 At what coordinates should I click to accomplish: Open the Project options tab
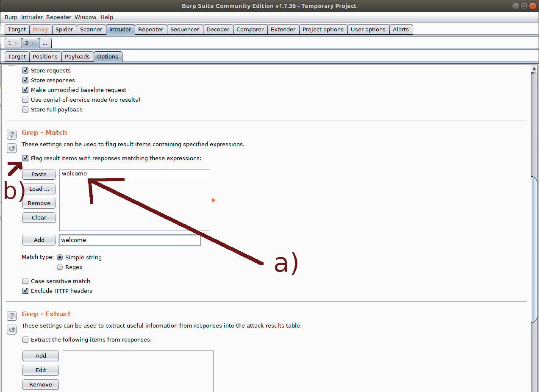tap(323, 29)
